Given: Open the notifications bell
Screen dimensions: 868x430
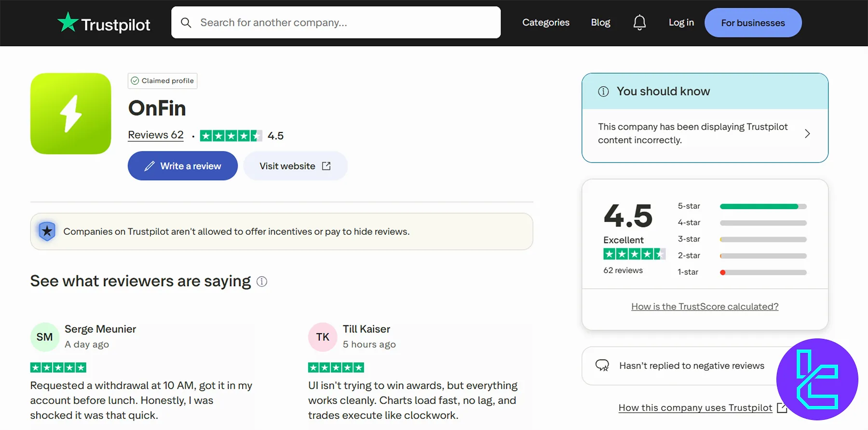Looking at the screenshot, I should (639, 22).
